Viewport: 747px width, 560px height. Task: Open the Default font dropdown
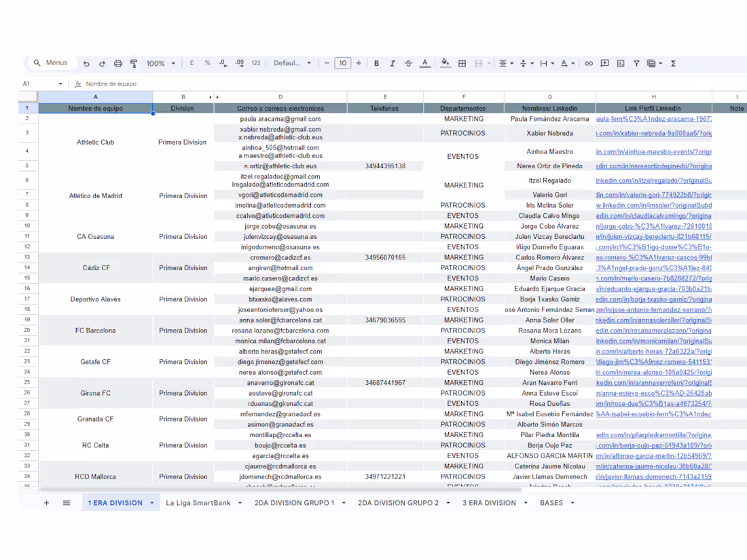[x=292, y=63]
